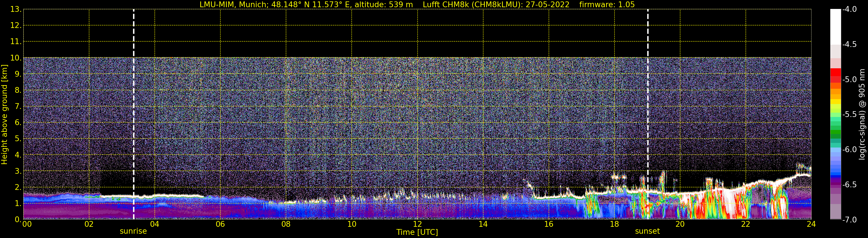Click the "00" tick on the time axis
Viewport: 868px width, 238px height.
(27, 224)
